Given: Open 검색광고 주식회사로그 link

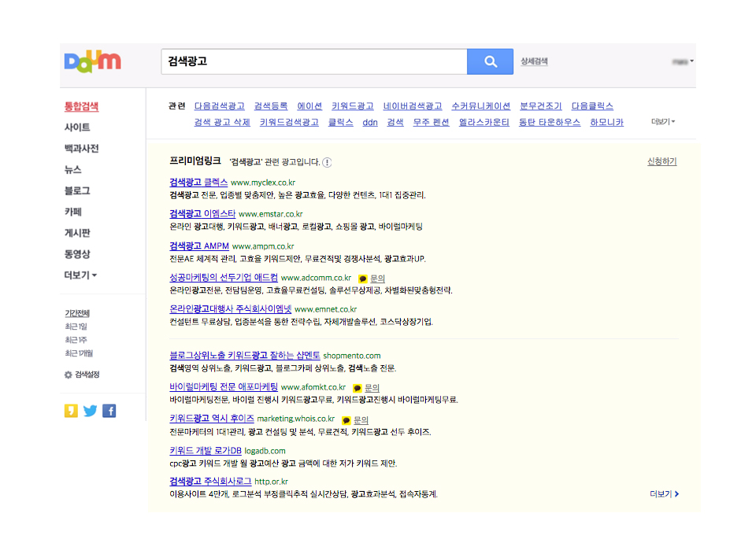Looking at the screenshot, I should (x=210, y=482).
